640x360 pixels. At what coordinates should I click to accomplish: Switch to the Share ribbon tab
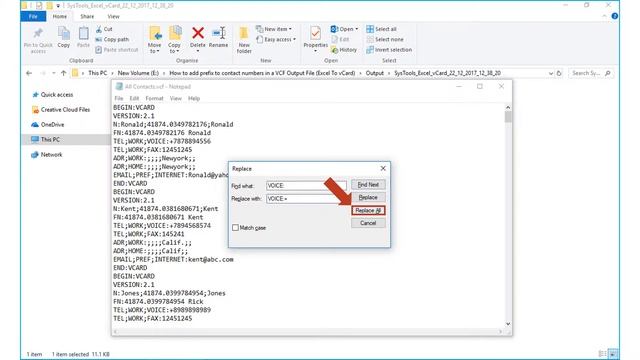[x=87, y=16]
